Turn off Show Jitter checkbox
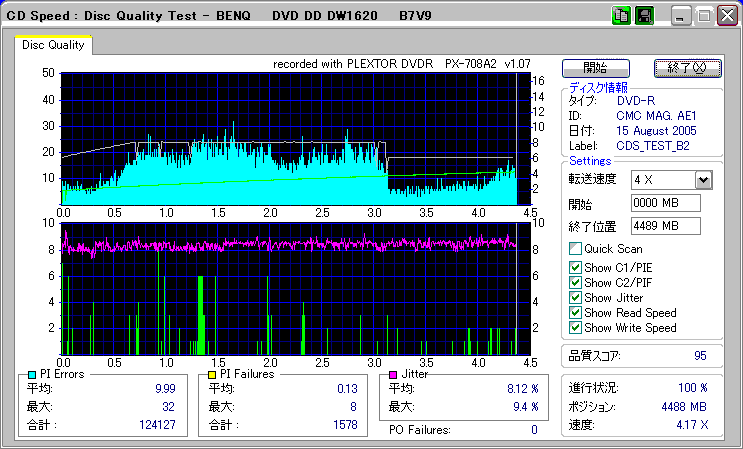 tap(575, 297)
